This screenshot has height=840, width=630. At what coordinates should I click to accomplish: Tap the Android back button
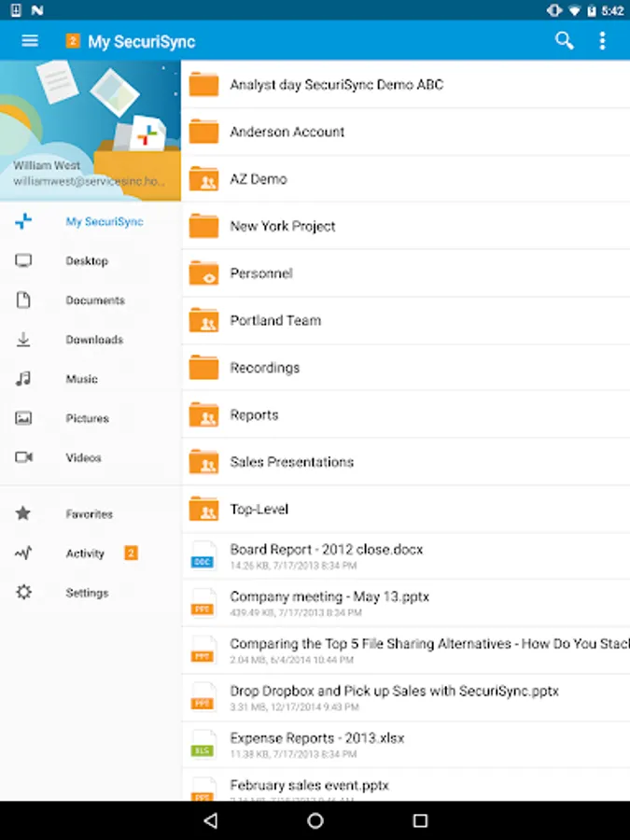coord(211,820)
